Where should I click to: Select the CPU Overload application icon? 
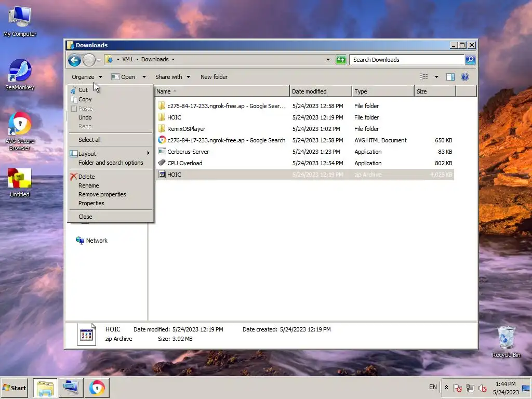click(x=162, y=163)
